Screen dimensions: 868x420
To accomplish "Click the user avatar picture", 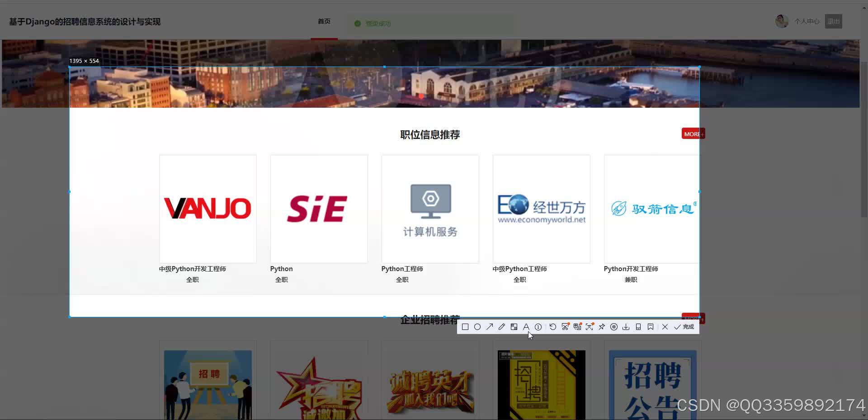I will (x=782, y=21).
